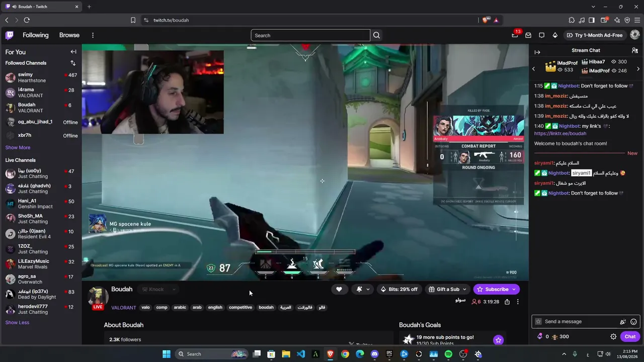This screenshot has height=362, width=644.
Task: Click the competitive stream tag
Action: (240, 307)
